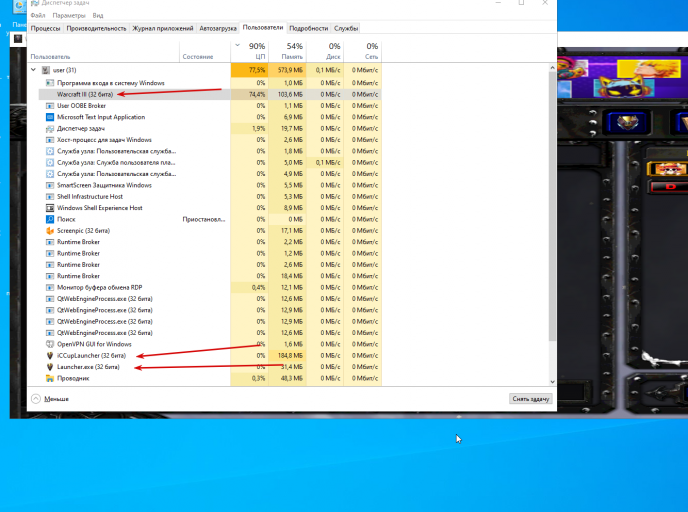Switch to the Подробности tab

pyautogui.click(x=308, y=28)
